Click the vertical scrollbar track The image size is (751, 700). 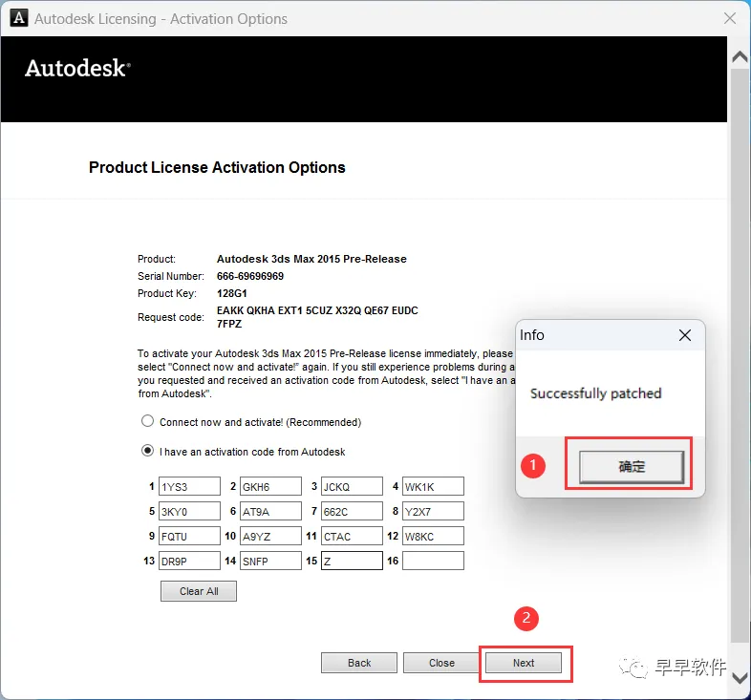[x=740, y=354]
